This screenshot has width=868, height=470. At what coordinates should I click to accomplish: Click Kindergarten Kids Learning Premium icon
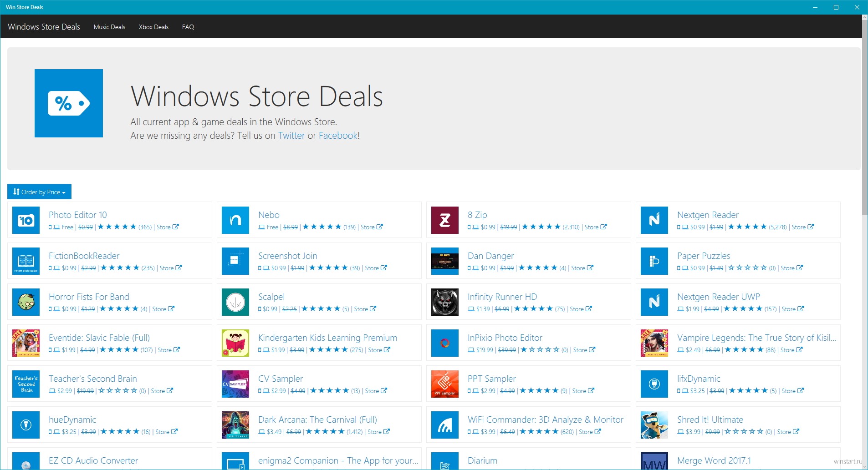click(235, 343)
